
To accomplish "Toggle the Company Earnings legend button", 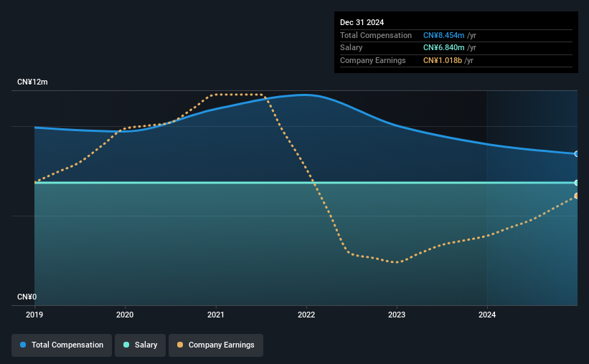I will [216, 345].
